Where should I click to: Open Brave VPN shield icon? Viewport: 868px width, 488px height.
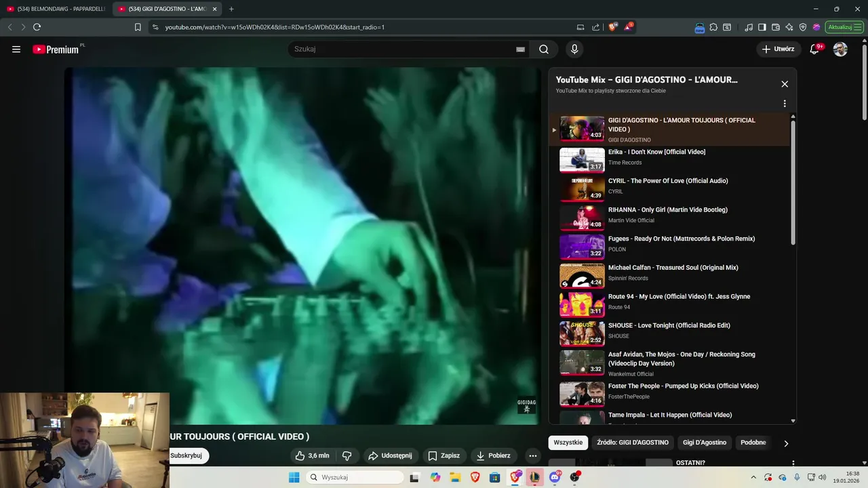coord(803,27)
